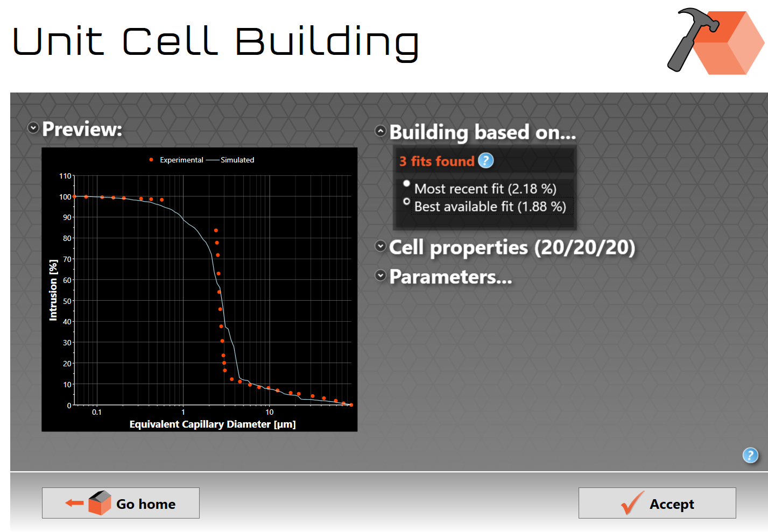The image size is (768, 532).
Task: Open help next to "3 fits found"
Action: click(485, 161)
